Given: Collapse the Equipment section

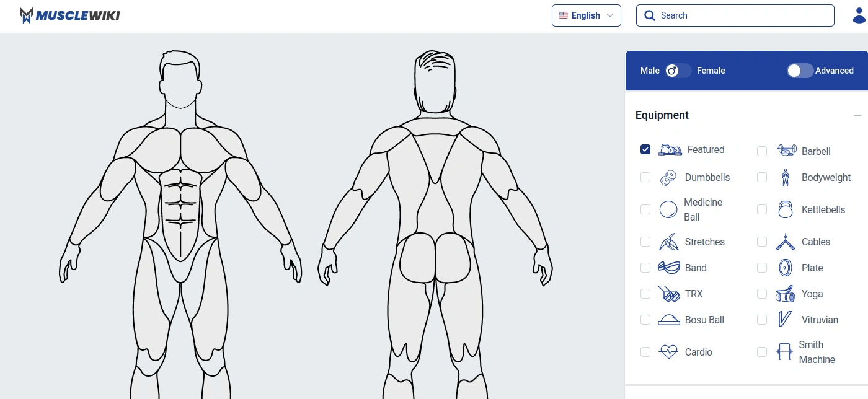Looking at the screenshot, I should (x=857, y=115).
